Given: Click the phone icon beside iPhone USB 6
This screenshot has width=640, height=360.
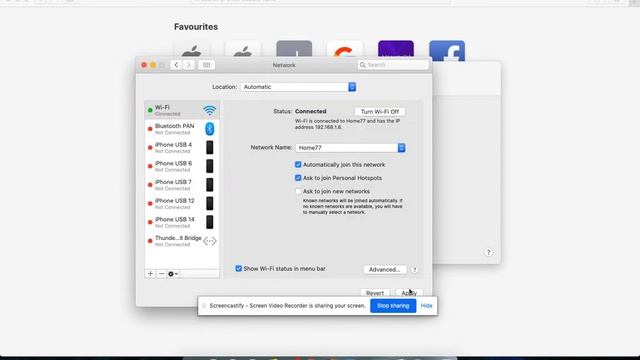Looking at the screenshot, I should tap(209, 166).
